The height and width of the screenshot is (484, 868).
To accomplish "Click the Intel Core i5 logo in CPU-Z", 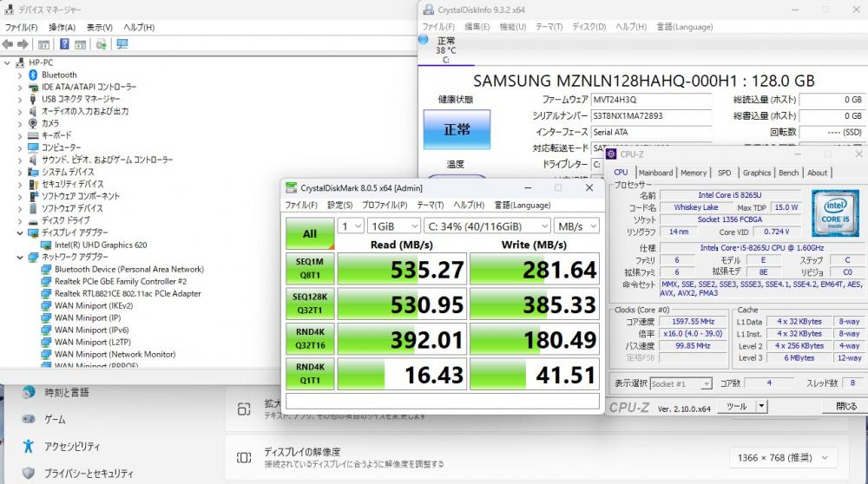I will [x=835, y=213].
